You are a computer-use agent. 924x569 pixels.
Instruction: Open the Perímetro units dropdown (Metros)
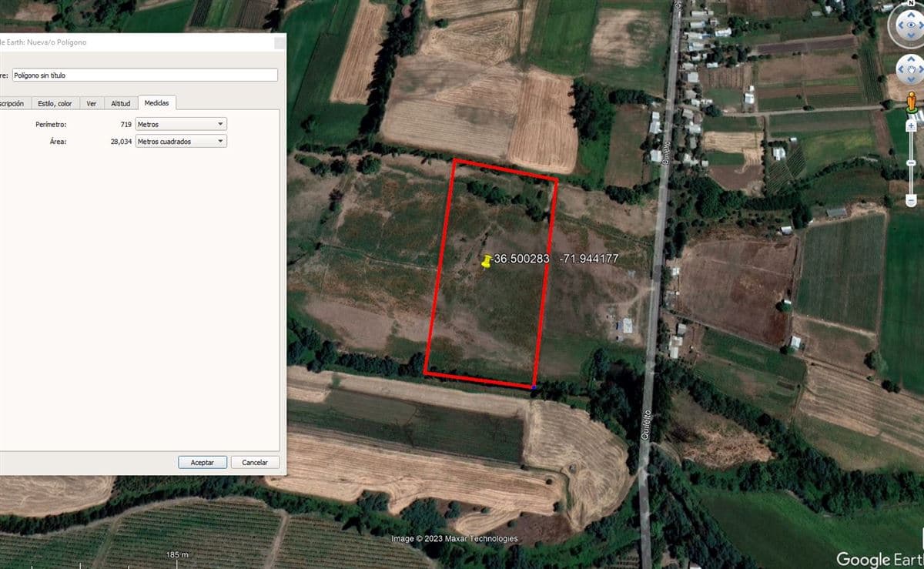click(181, 124)
